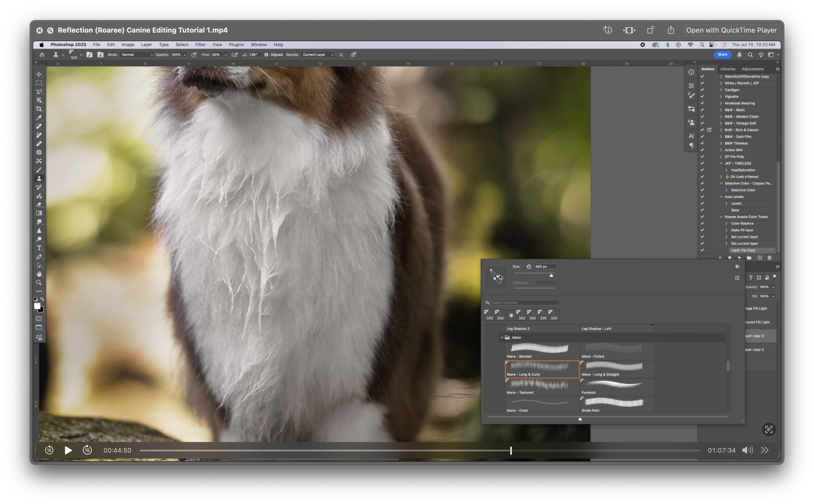Open Sample Current Layer dropdown

point(317,55)
